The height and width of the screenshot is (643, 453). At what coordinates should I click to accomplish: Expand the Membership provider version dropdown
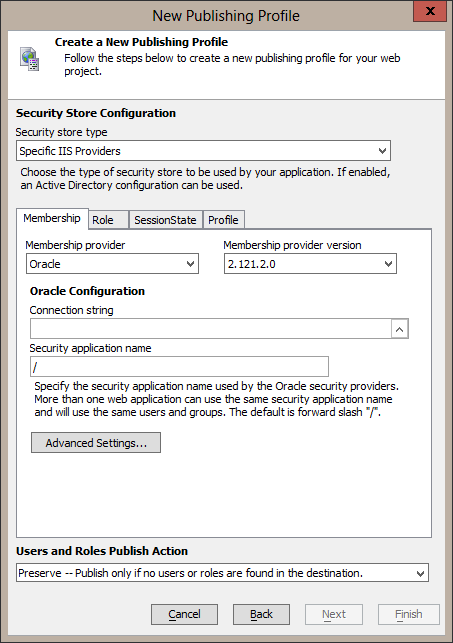click(310, 264)
